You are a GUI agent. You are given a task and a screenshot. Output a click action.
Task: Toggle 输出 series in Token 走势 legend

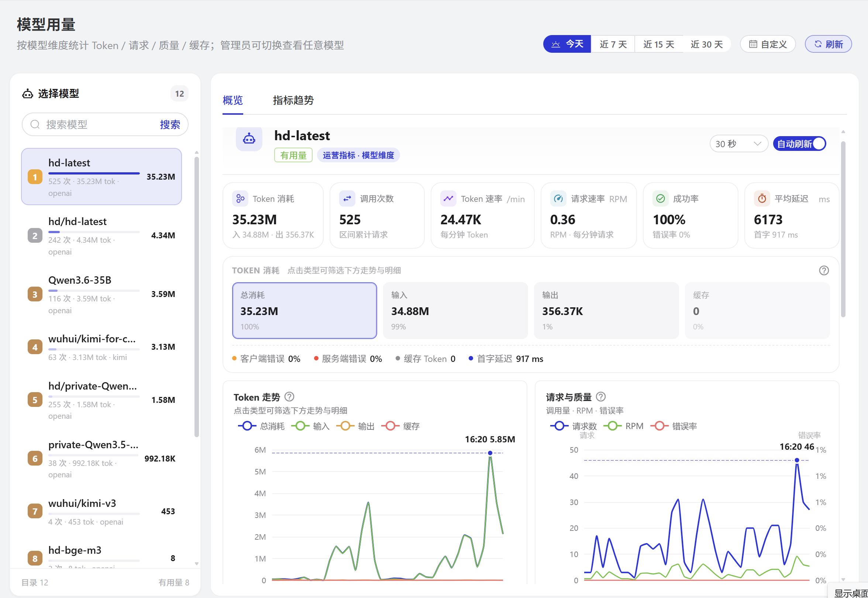[x=355, y=426]
